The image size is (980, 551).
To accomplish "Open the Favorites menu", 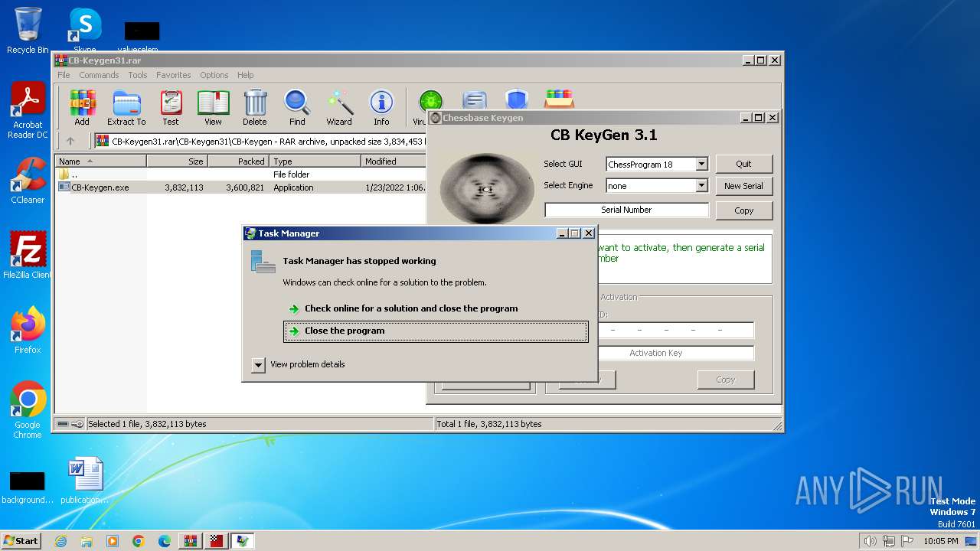I will (174, 75).
